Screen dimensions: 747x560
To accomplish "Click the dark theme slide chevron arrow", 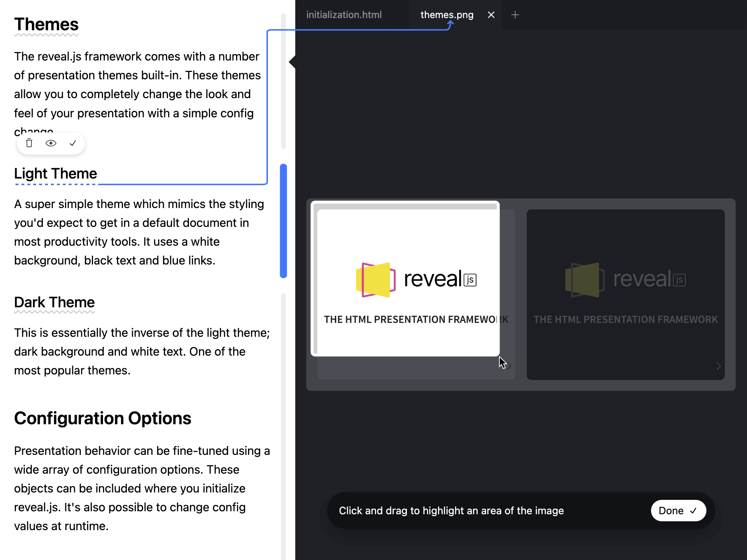I will point(718,366).
